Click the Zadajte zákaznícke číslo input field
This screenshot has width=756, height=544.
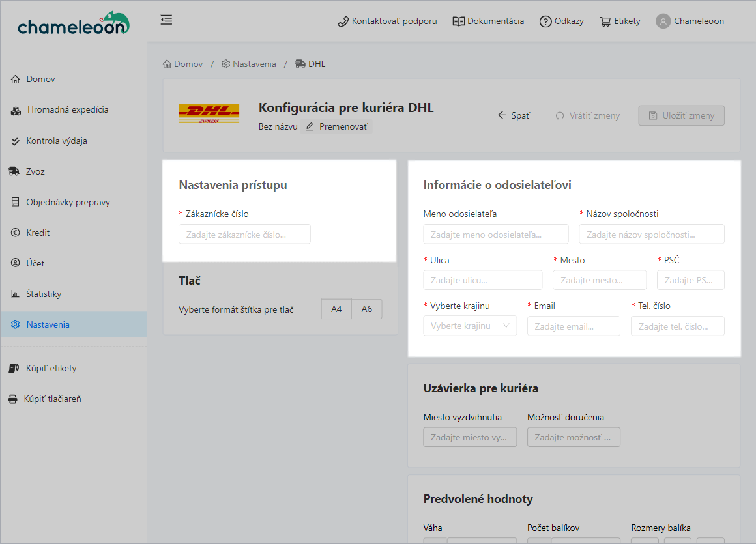(244, 234)
